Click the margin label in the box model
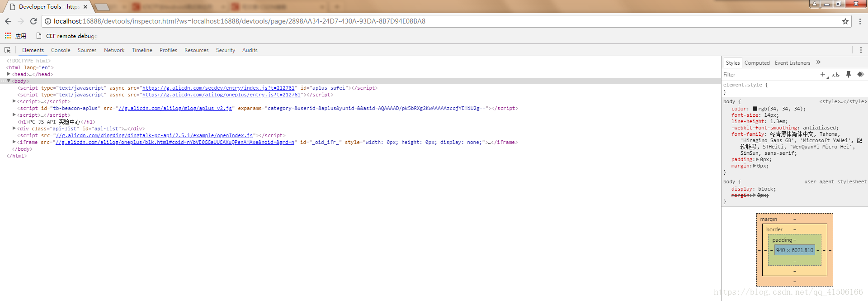The image size is (868, 301). pyautogui.click(x=769, y=219)
